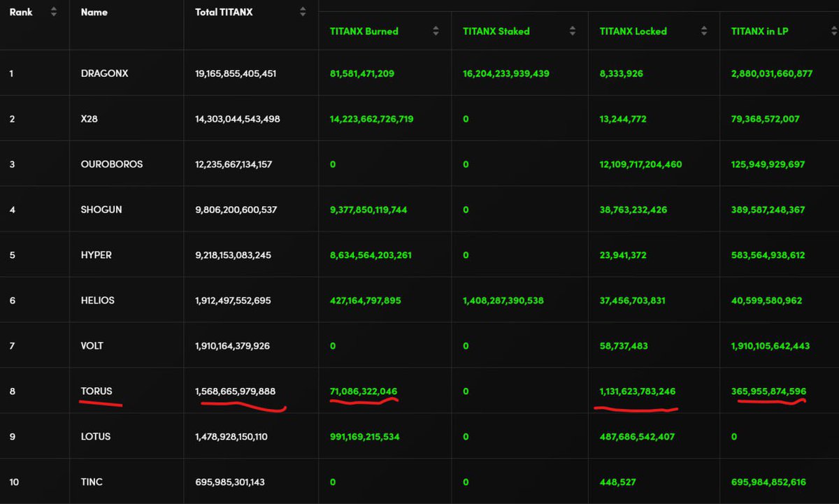Click TORUS burned value 71,086,322,046
This screenshot has height=504, width=839.
(x=364, y=391)
